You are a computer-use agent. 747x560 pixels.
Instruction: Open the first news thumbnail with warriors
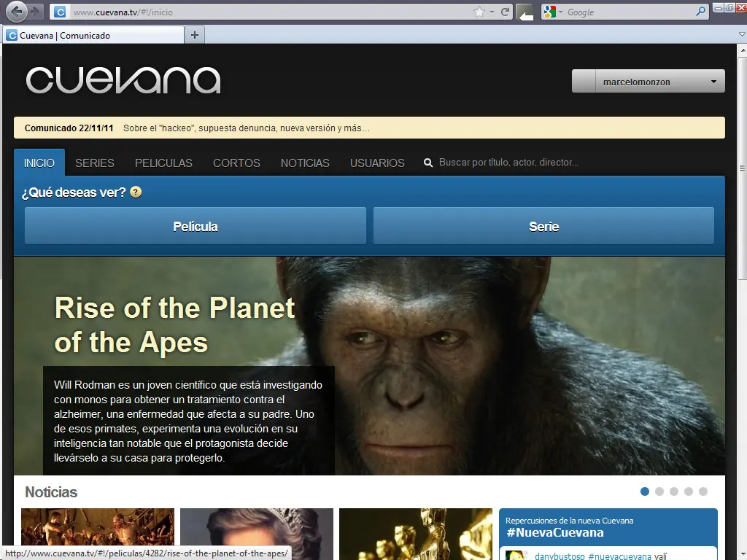[98, 527]
